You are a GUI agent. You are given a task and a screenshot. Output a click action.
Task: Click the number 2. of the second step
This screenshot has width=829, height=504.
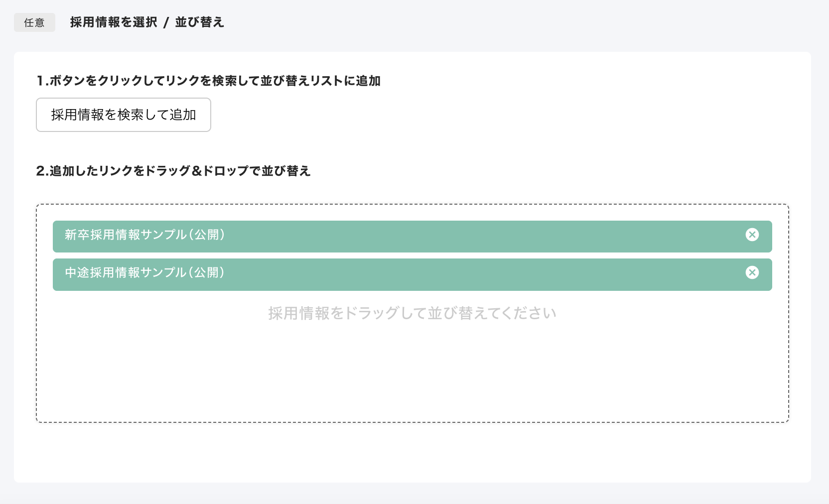click(42, 171)
